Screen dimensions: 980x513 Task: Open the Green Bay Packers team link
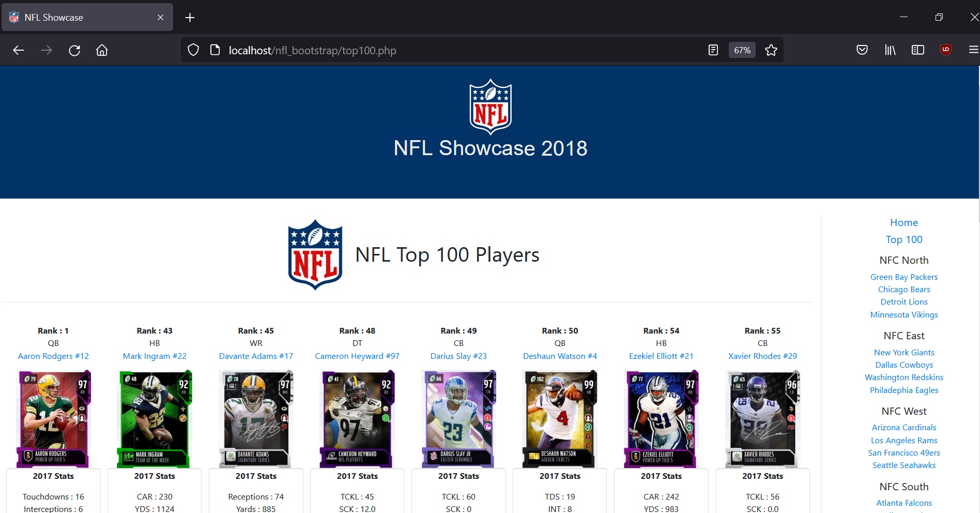click(x=904, y=277)
